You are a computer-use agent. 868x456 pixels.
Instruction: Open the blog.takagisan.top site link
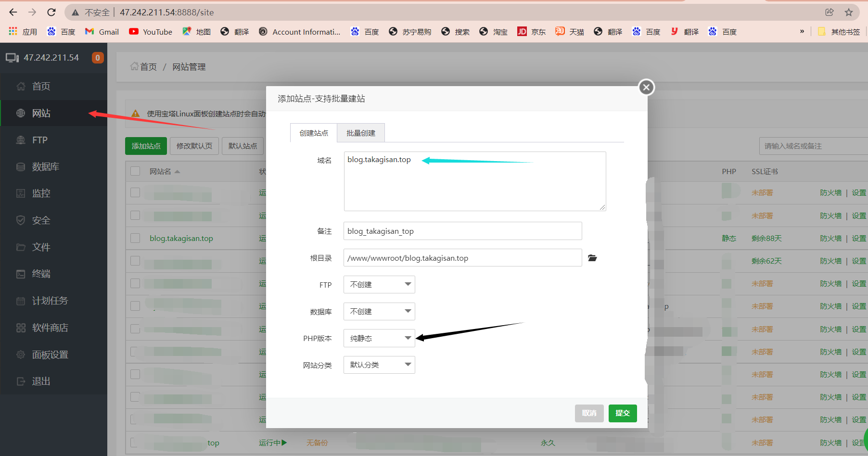coord(181,238)
